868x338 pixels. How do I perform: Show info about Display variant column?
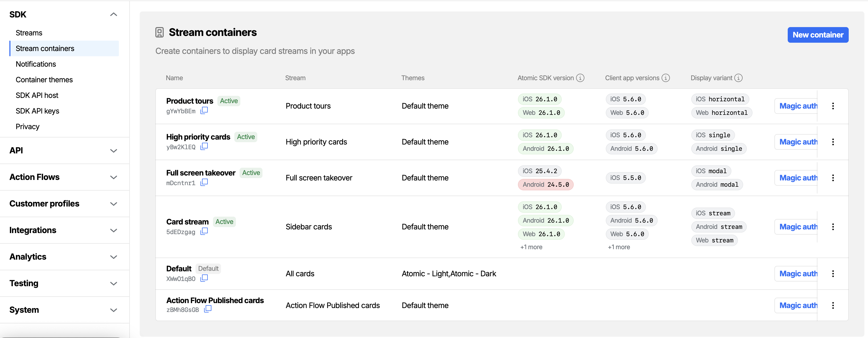coord(739,78)
